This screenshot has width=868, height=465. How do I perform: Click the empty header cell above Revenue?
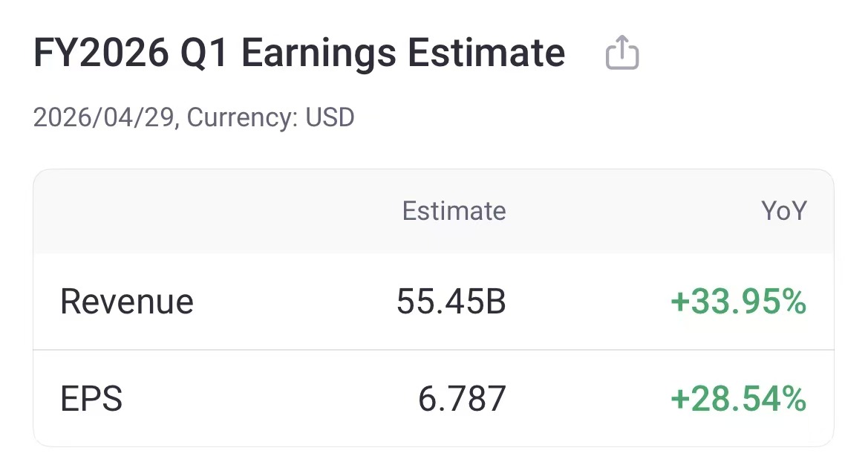coord(149,212)
